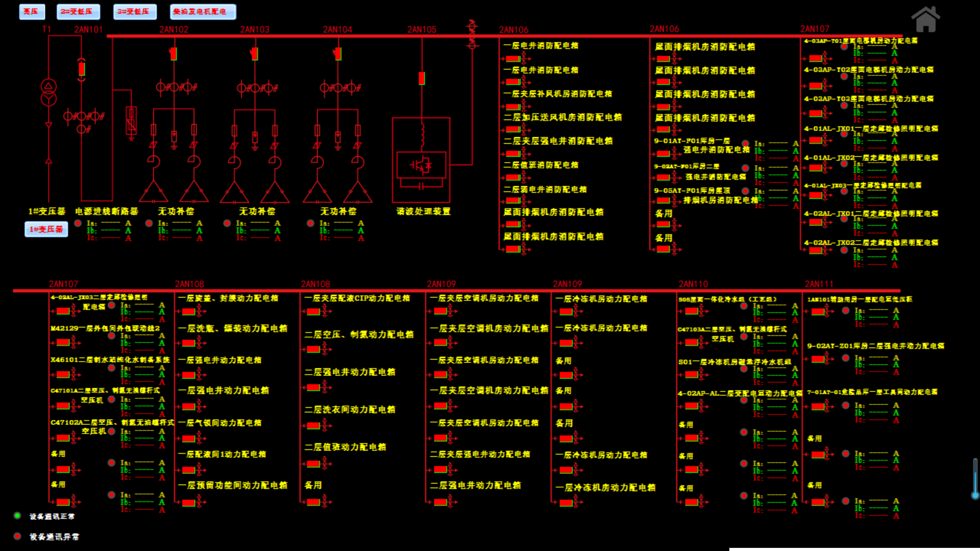Click the 1#变压器 button
This screenshot has height=551, width=980.
(46, 229)
